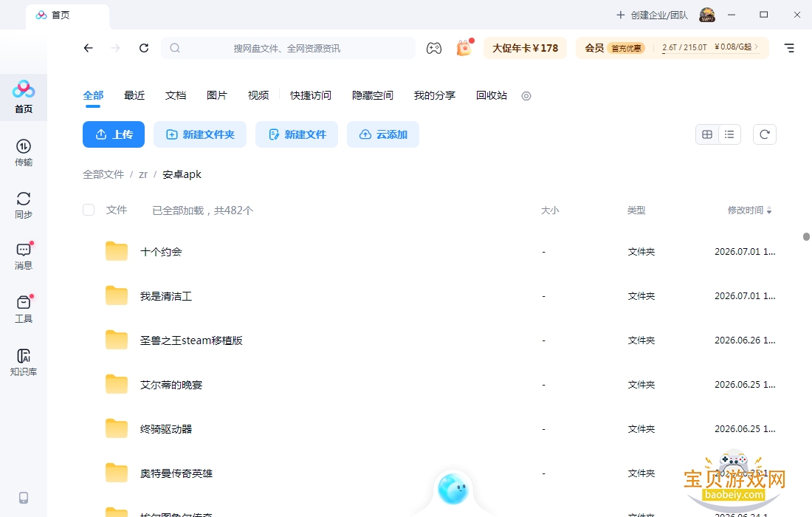Viewport: 812px width, 517px height.
Task: Select the 最近 tab
Action: [134, 95]
